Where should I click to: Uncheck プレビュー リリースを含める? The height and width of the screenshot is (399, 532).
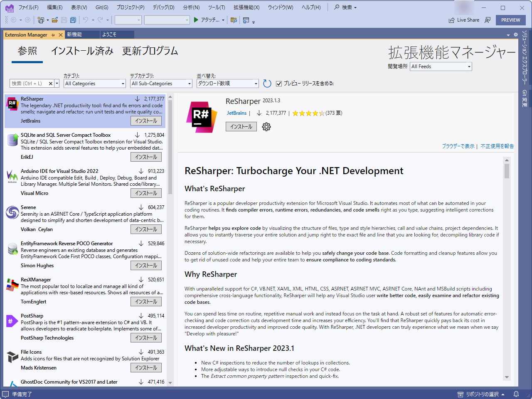tap(279, 83)
